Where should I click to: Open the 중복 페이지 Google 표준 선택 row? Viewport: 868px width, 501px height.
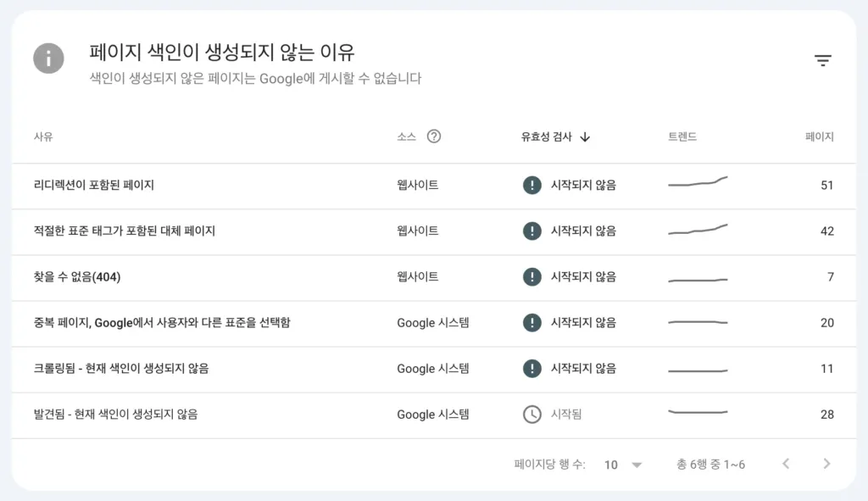(162, 322)
